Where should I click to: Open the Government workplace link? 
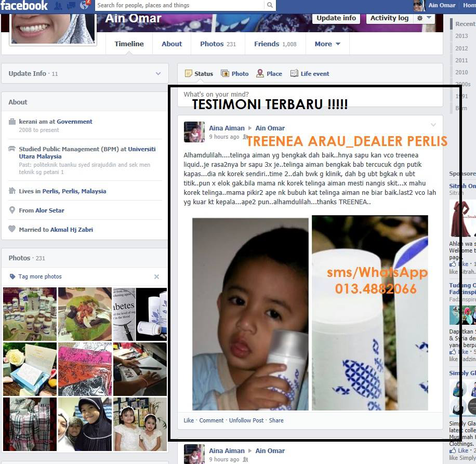coord(74,122)
